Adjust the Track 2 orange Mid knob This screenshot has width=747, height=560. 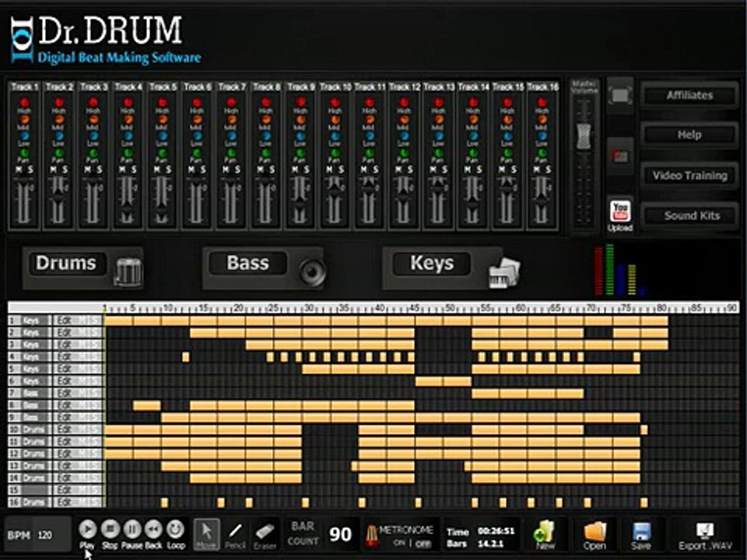click(59, 120)
